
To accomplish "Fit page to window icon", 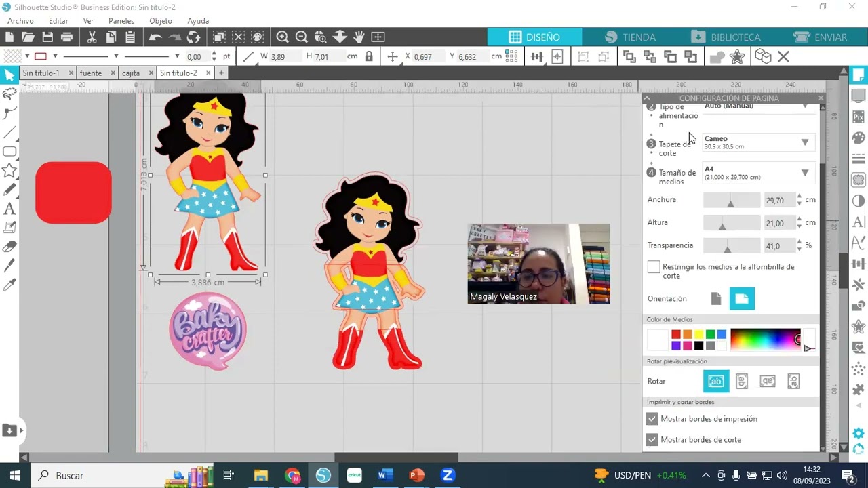I will [x=378, y=37].
